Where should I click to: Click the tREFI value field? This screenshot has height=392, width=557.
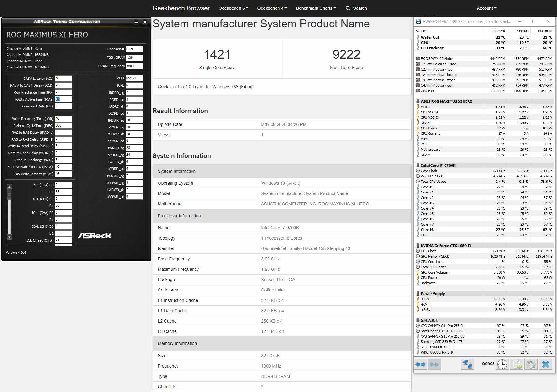point(134,78)
